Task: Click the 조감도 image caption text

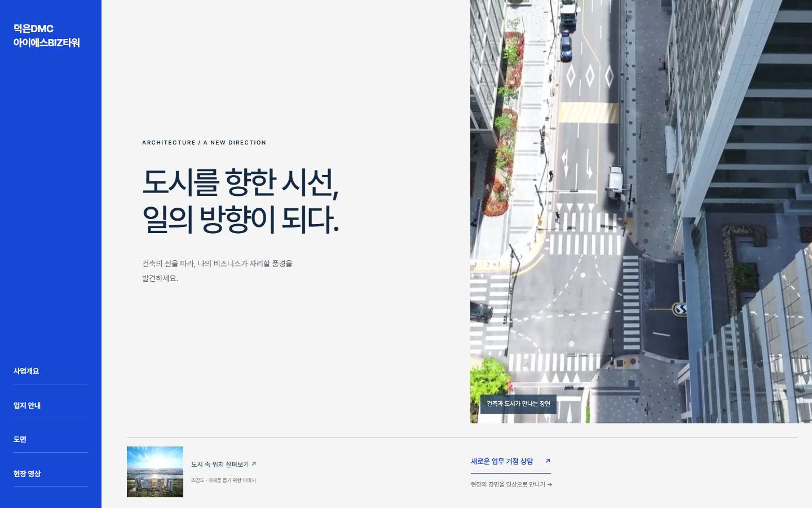Action: click(x=223, y=480)
